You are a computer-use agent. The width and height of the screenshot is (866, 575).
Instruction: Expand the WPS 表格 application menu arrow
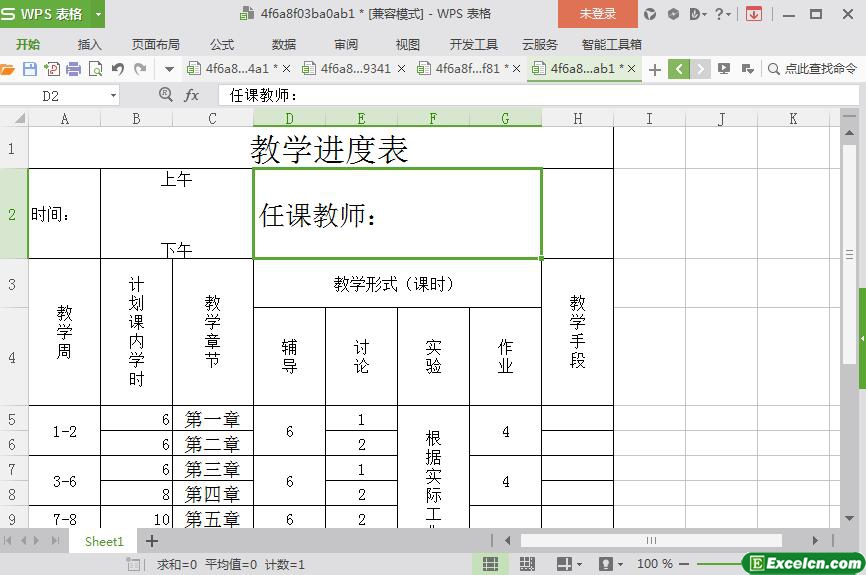coord(98,14)
